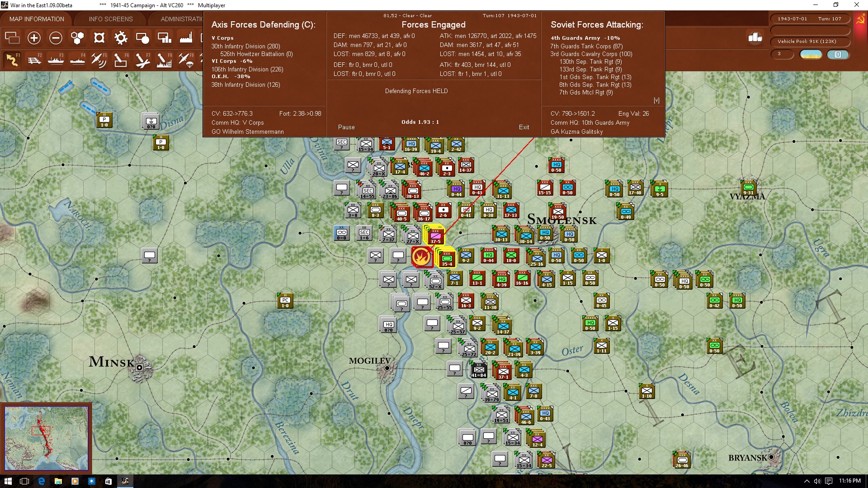Click the overlapping windows map view icon
868x488 pixels.
[x=12, y=38]
